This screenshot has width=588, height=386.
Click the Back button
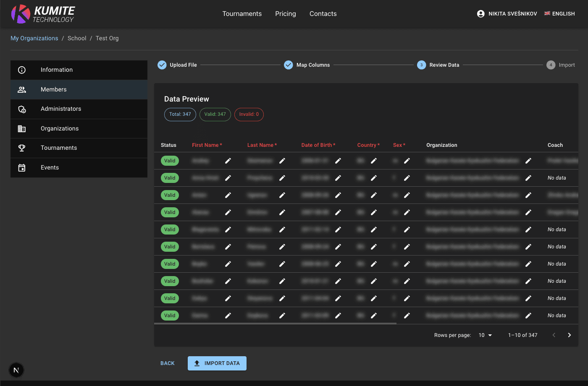(168, 363)
